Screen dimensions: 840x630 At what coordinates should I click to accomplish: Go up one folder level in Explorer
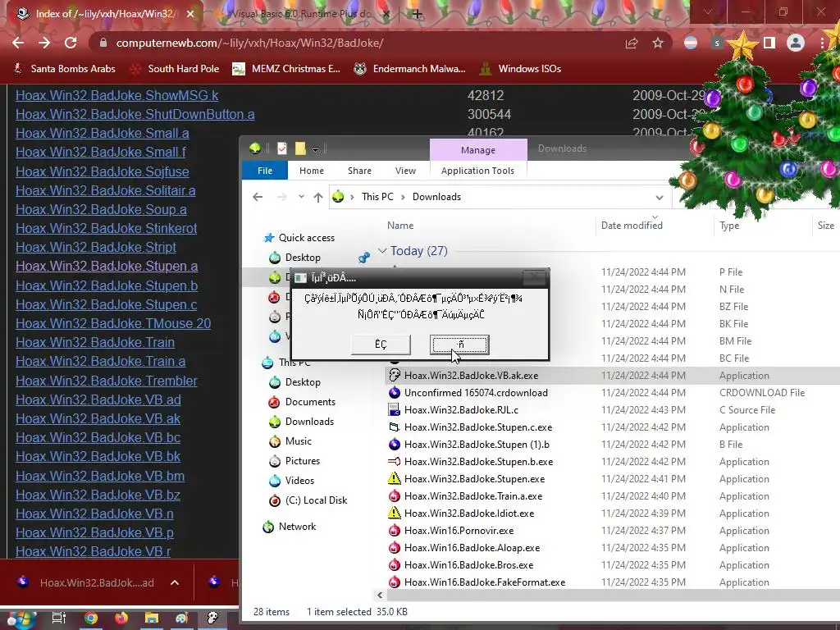[x=317, y=197]
